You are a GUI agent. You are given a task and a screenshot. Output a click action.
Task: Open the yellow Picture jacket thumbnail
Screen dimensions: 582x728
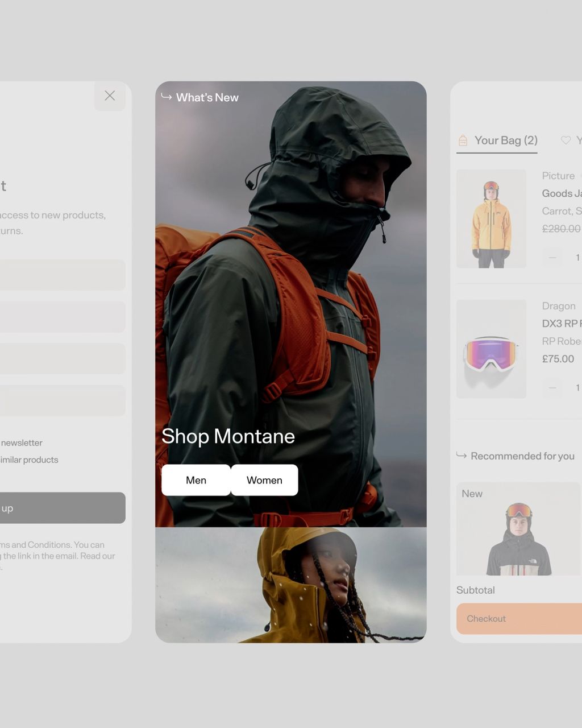491,218
